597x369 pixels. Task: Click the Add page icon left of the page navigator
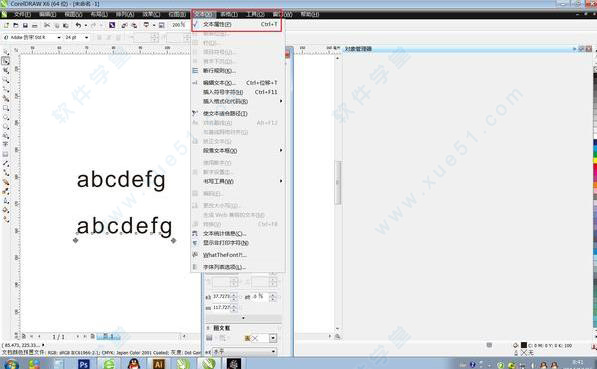pos(24,336)
